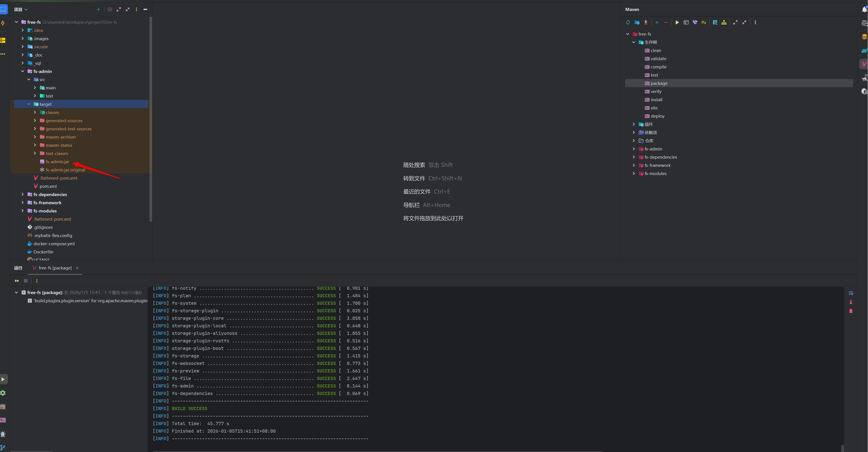Run the selected Maven goal
Screen dimensions: 868x452
tap(677, 22)
